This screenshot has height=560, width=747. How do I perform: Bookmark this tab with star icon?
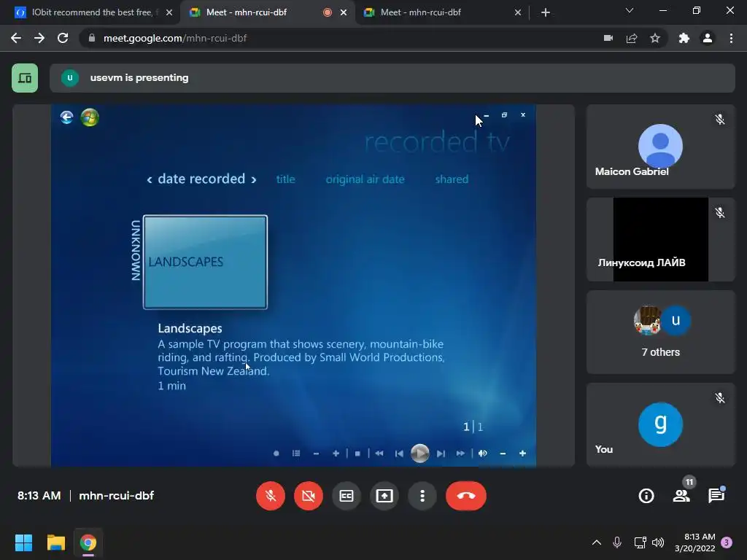655,38
